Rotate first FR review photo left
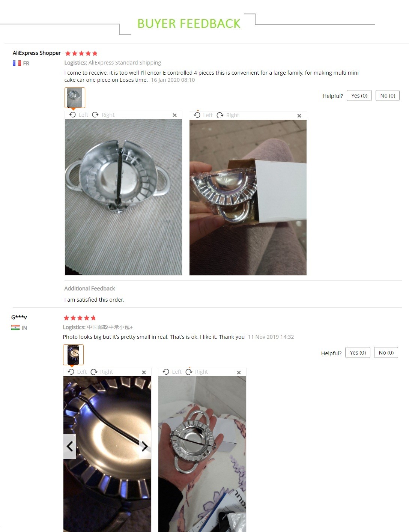 79,115
